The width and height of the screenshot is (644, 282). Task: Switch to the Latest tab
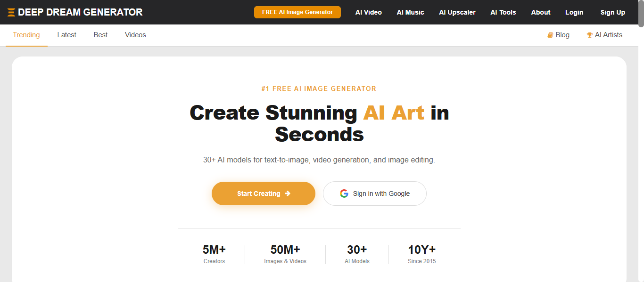(x=66, y=35)
